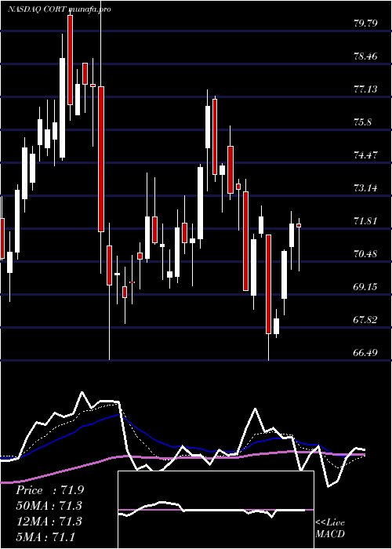Click the 70.48 price axis label
Viewport: 392px width, 549px height.
(x=365, y=254)
